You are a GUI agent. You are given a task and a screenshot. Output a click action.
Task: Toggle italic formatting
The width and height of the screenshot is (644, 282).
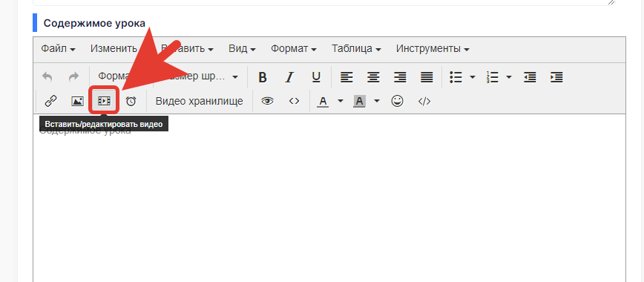click(289, 77)
